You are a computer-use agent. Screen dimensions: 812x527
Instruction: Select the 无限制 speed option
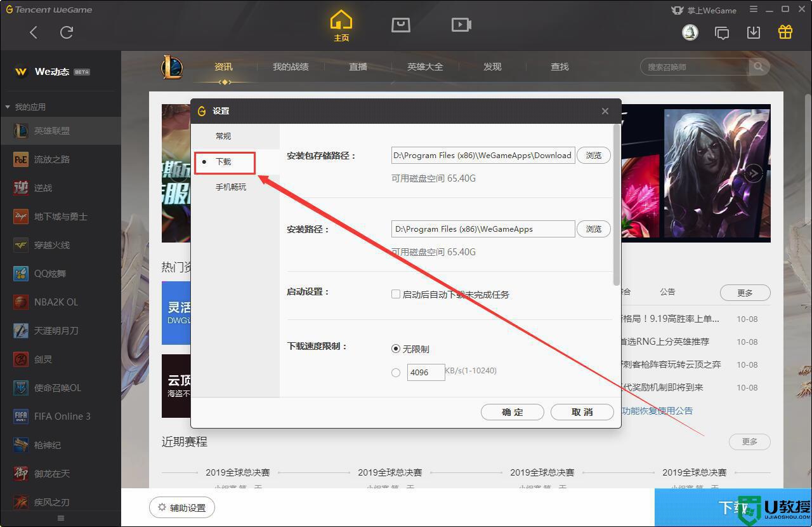pyautogui.click(x=396, y=349)
